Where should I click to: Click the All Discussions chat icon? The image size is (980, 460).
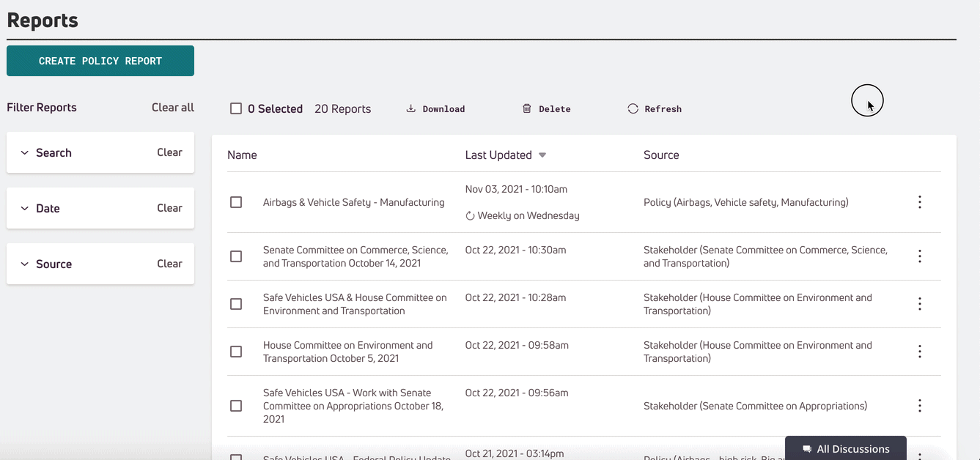(x=807, y=449)
